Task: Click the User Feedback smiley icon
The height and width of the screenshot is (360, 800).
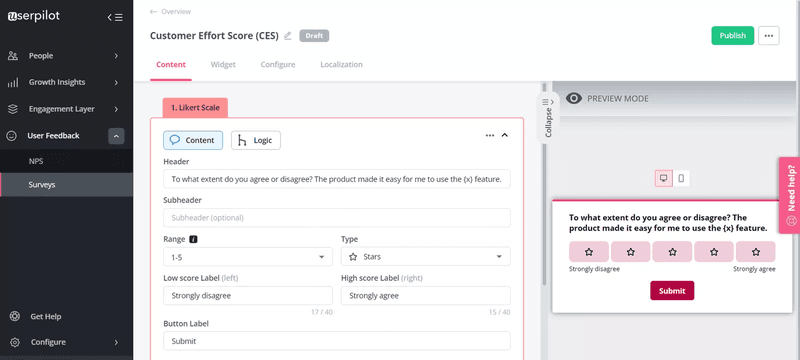Action: [11, 136]
